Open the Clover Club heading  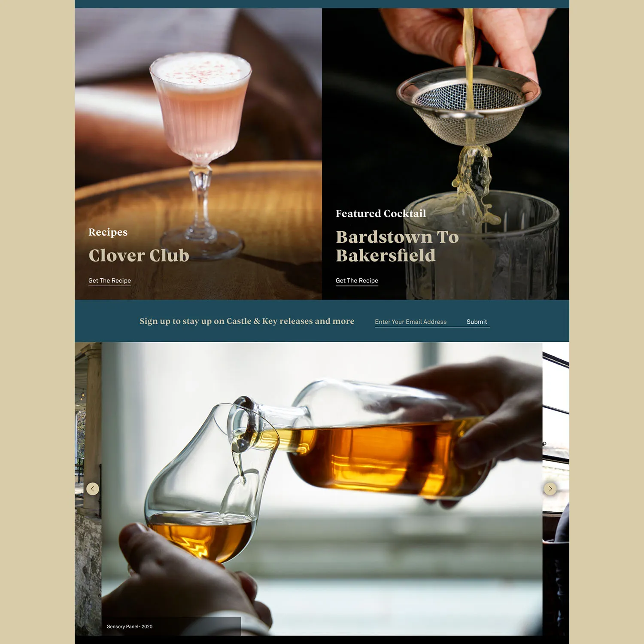pos(139,255)
